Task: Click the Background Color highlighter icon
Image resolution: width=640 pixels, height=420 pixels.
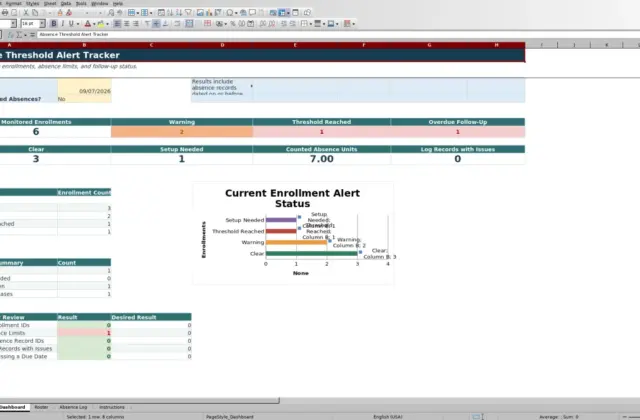Action: (x=100, y=24)
